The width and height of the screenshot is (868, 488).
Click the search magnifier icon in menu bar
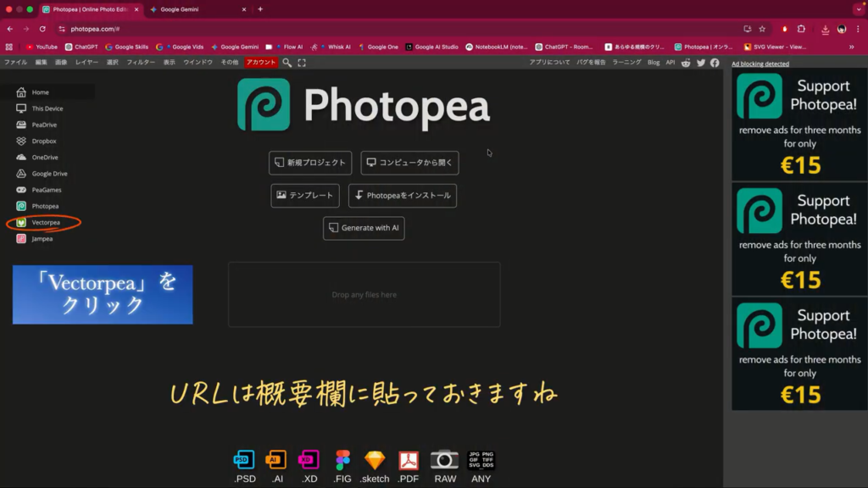tap(287, 63)
